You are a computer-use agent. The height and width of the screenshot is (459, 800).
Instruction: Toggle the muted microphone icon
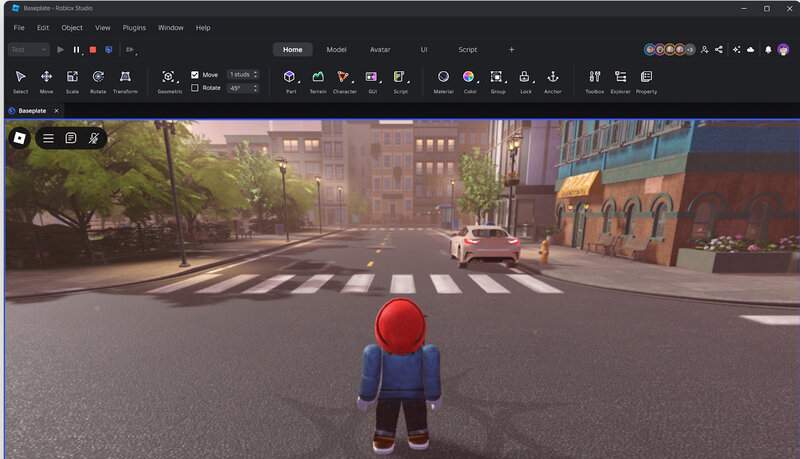(x=94, y=138)
